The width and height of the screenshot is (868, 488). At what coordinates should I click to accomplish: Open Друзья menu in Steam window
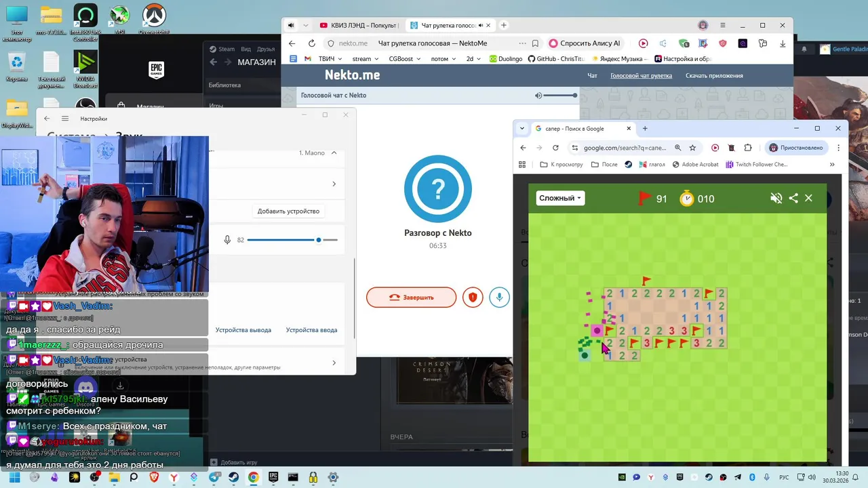pos(266,49)
